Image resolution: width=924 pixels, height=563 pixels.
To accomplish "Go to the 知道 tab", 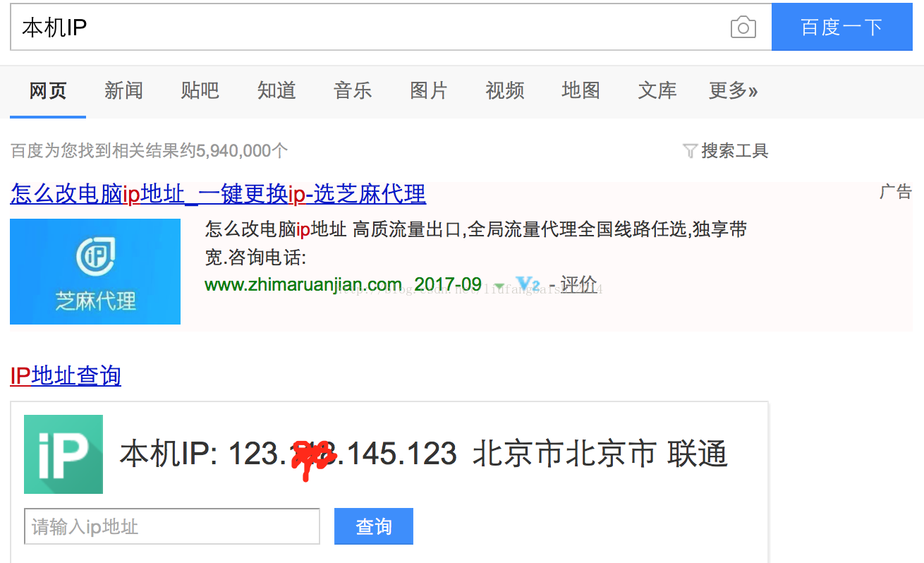I will pos(276,90).
